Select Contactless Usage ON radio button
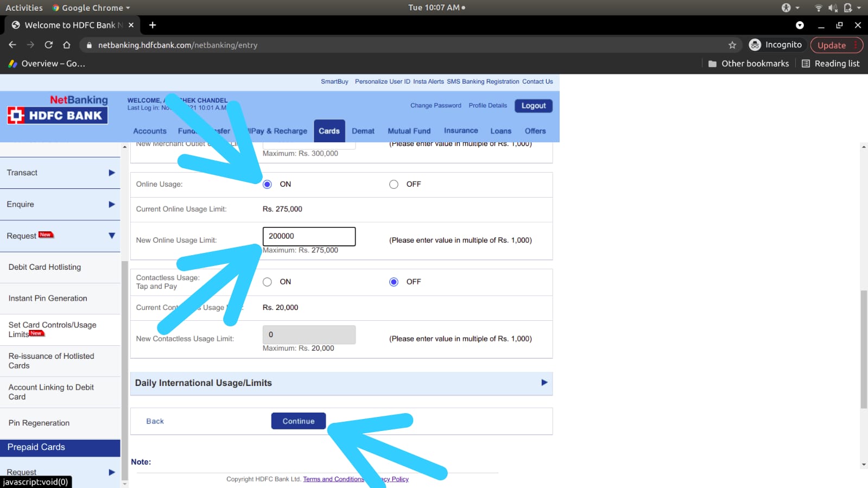This screenshot has height=488, width=868. tap(267, 282)
